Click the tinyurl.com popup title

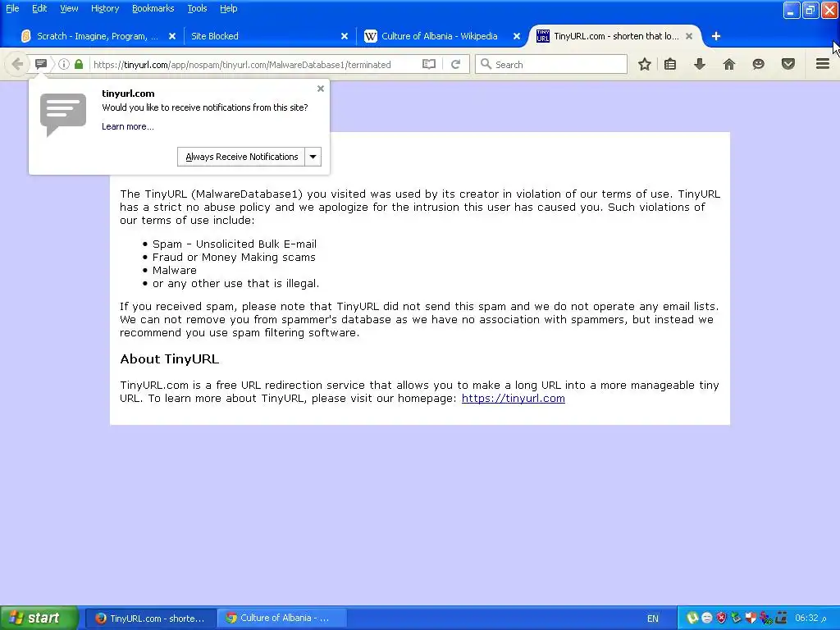tap(128, 94)
